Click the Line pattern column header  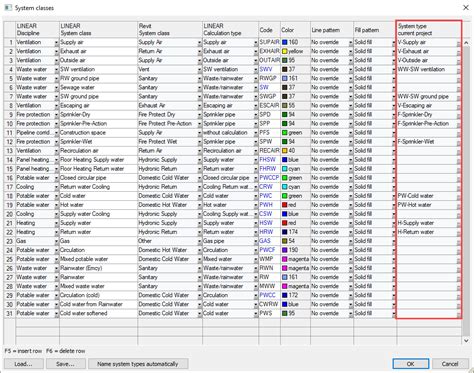tap(332, 30)
